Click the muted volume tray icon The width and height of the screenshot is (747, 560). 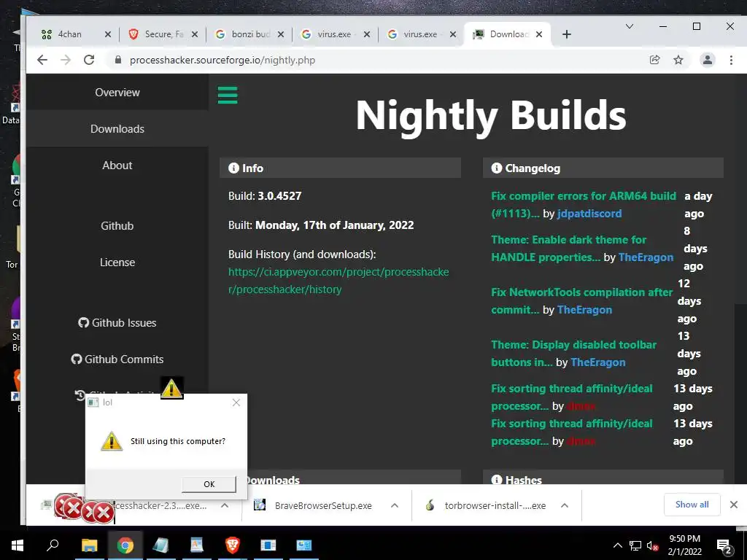pos(652,545)
